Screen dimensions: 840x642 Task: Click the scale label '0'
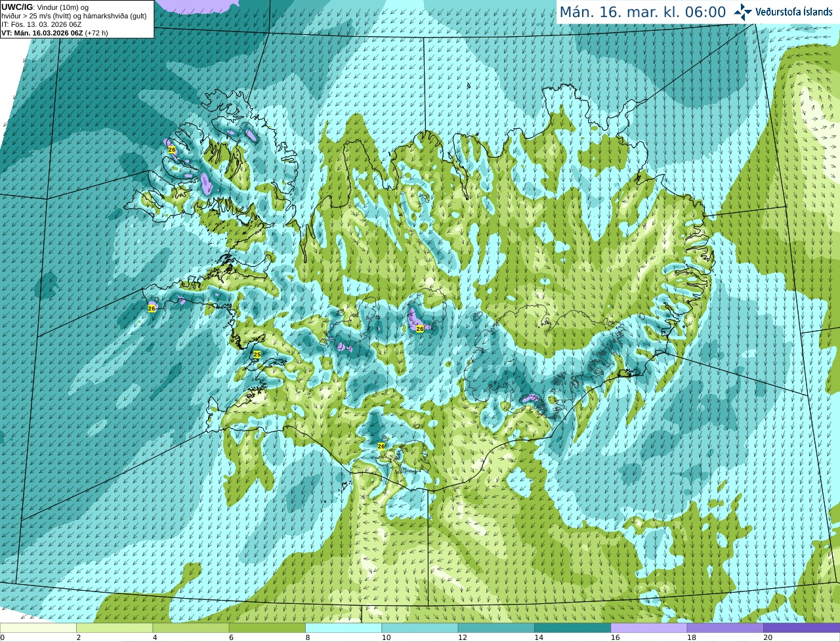pyautogui.click(x=2, y=637)
